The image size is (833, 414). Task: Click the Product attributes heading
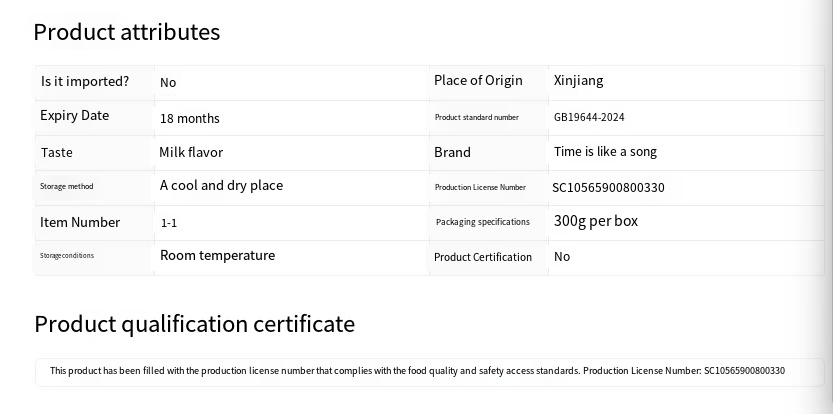126,32
